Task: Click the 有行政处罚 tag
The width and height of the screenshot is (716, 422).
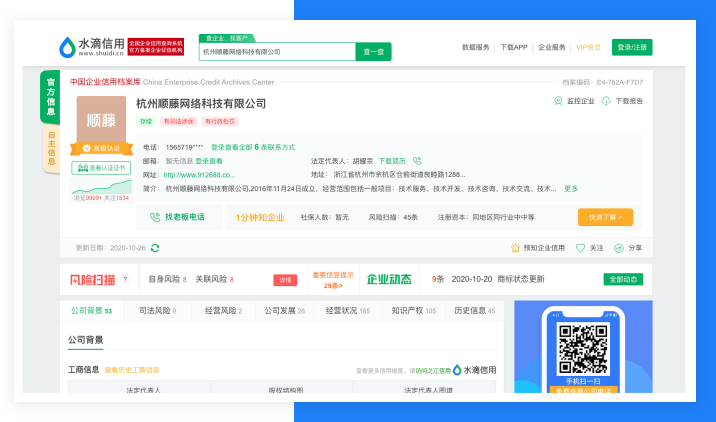Action: pyautogui.click(x=220, y=121)
